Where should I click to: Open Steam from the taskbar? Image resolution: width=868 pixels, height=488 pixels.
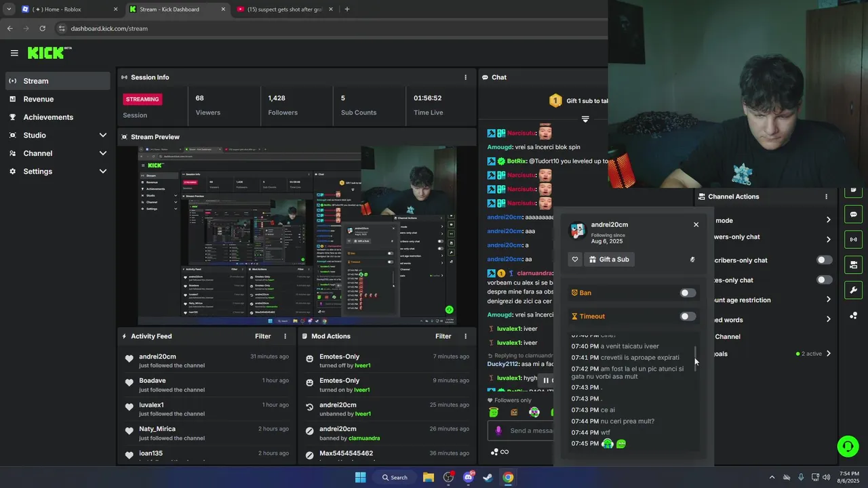tap(488, 477)
